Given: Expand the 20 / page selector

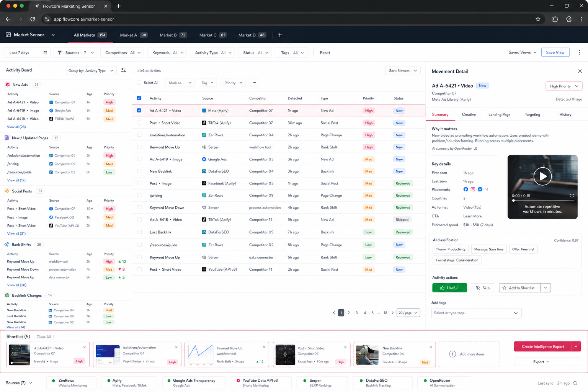Looking at the screenshot, I should [408, 313].
